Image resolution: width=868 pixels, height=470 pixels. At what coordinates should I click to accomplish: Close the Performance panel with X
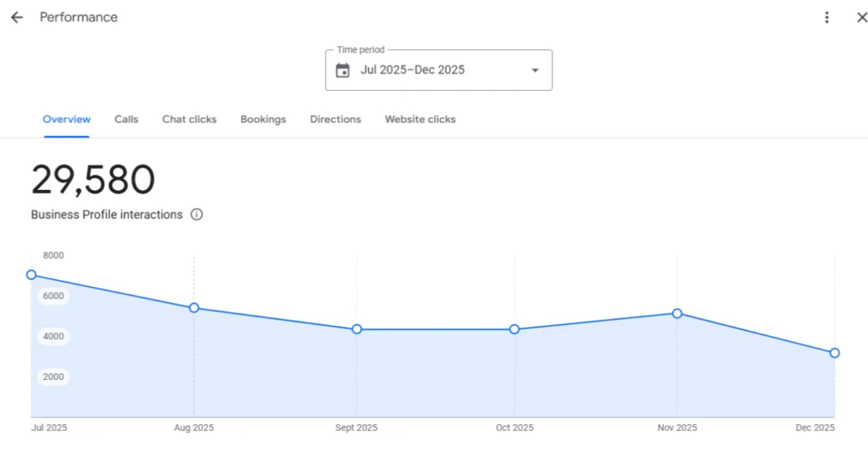861,18
